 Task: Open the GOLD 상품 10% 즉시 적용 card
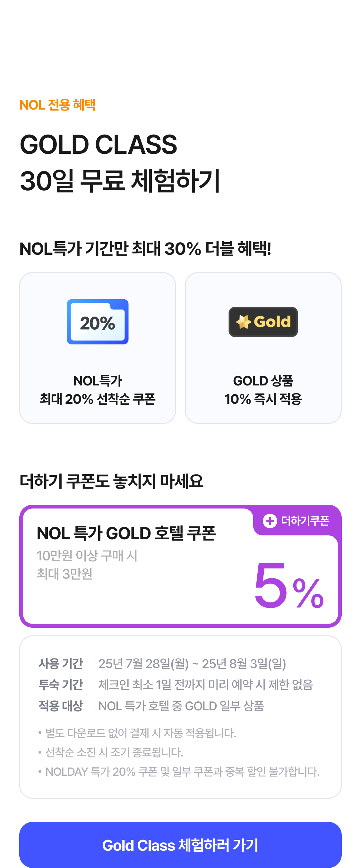point(263,348)
